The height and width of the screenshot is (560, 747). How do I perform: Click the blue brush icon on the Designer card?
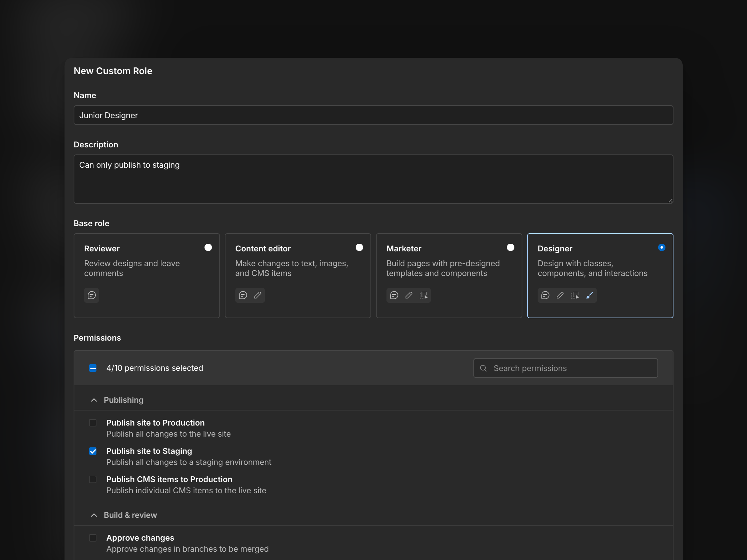(x=590, y=295)
